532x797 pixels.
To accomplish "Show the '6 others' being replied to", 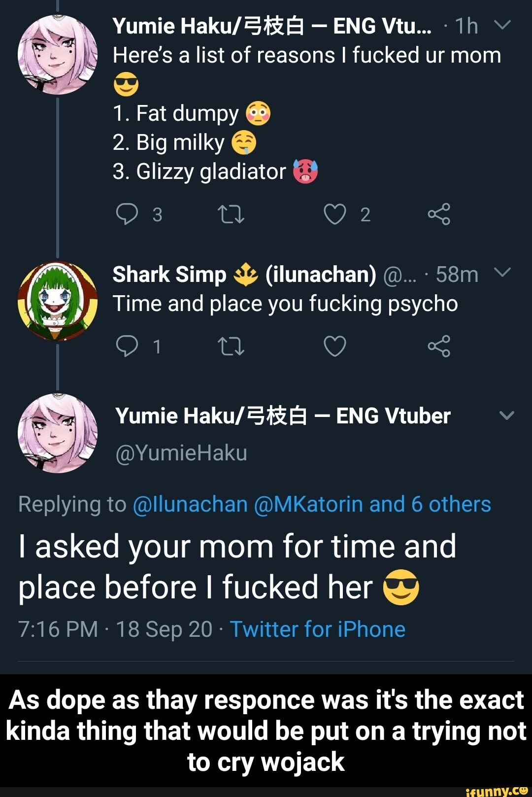I will tap(451, 504).
